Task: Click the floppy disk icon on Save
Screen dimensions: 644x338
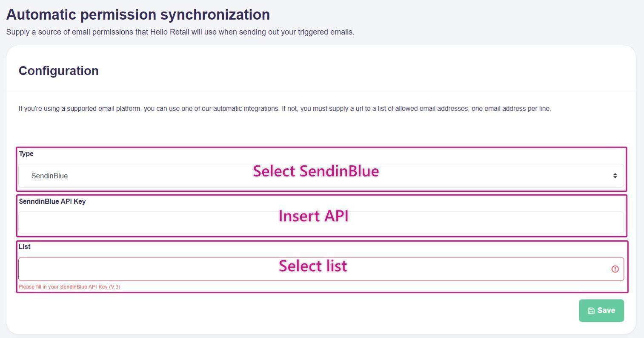Action: pos(591,311)
